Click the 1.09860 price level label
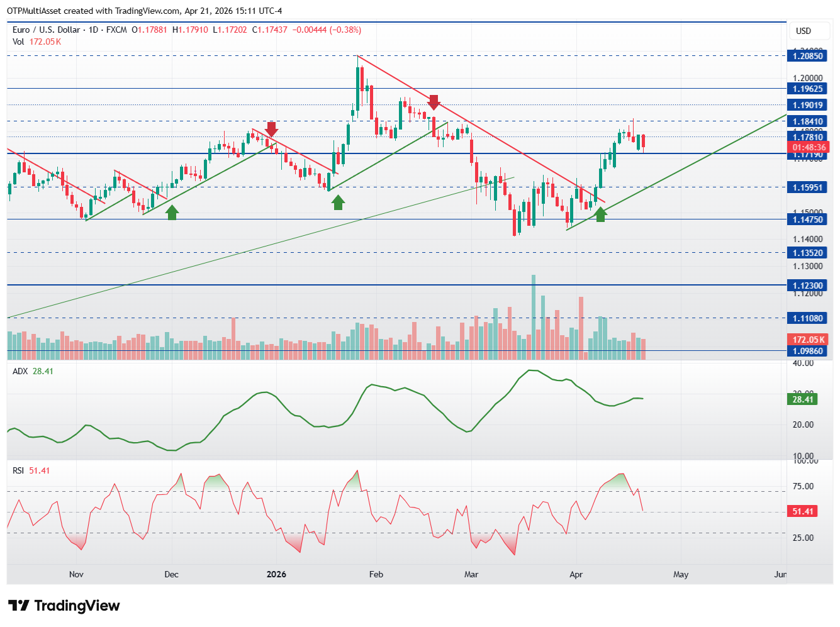This screenshot has height=627, width=840. point(808,351)
